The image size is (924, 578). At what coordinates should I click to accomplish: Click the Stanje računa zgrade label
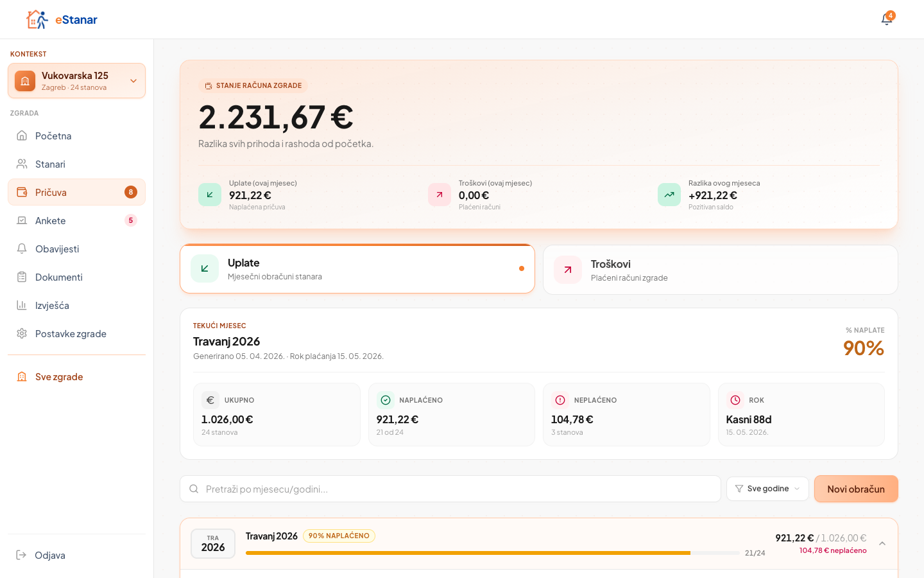point(253,85)
